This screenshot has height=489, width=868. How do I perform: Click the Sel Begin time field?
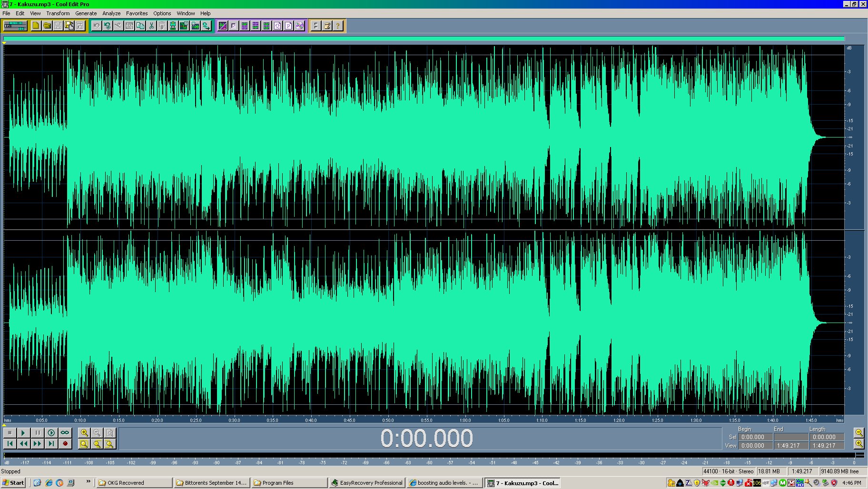click(756, 437)
